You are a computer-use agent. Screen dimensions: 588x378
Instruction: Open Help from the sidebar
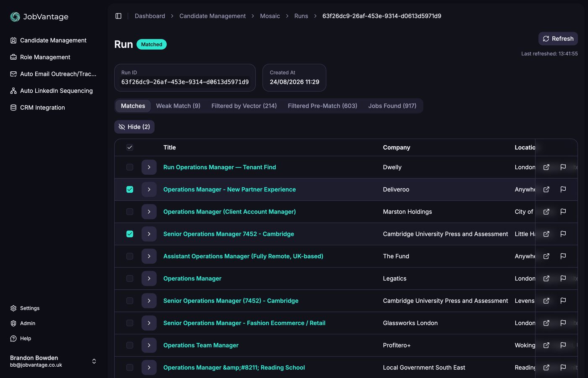coord(21,339)
